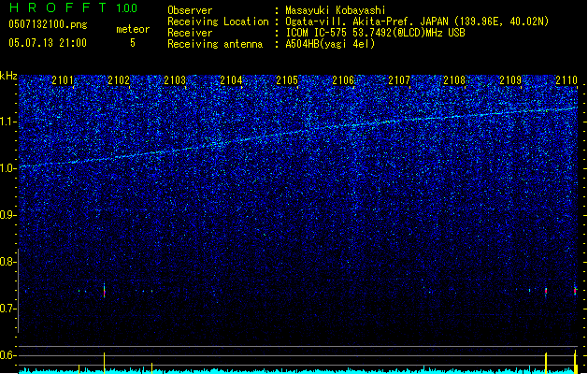Click the antenna A504HB(yagi 4el) text

tap(330, 44)
